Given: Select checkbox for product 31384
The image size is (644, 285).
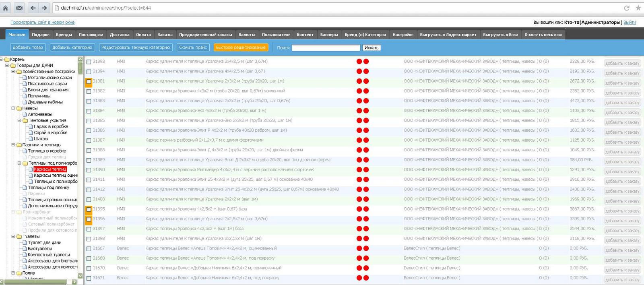Looking at the screenshot, I should 89,111.
